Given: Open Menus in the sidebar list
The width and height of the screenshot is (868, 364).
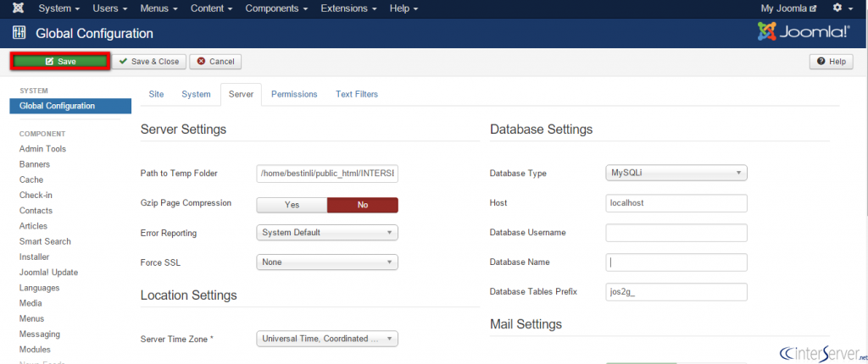Looking at the screenshot, I should coord(31,318).
